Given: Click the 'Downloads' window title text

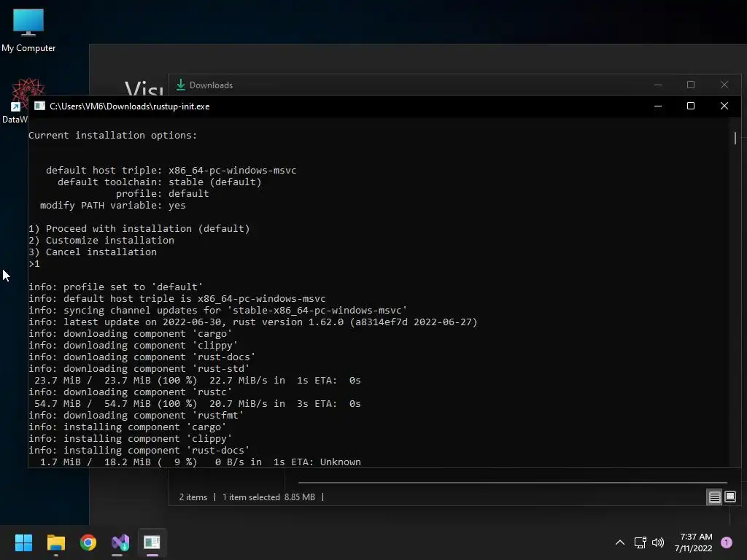Looking at the screenshot, I should (211, 85).
